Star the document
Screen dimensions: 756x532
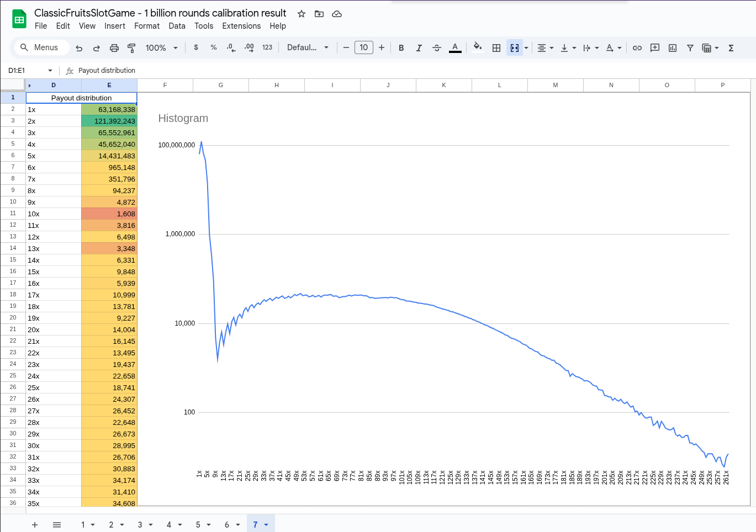point(302,14)
